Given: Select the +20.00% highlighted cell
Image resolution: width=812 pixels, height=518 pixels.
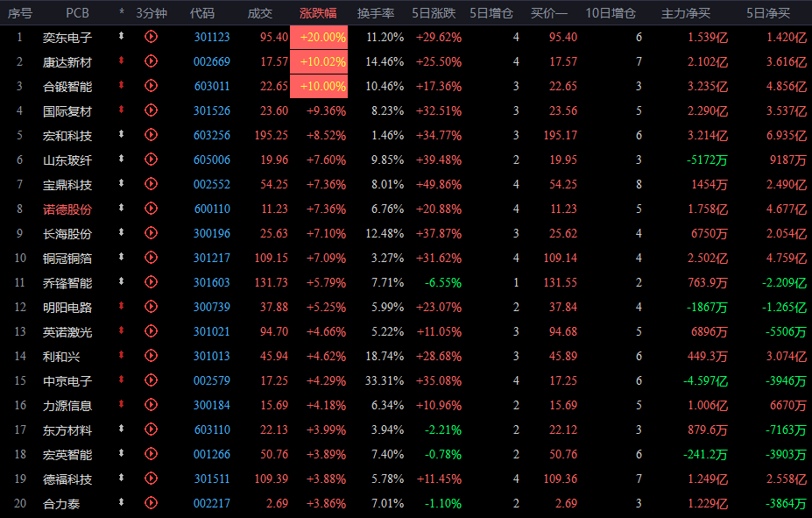Looking at the screenshot, I should tap(319, 38).
